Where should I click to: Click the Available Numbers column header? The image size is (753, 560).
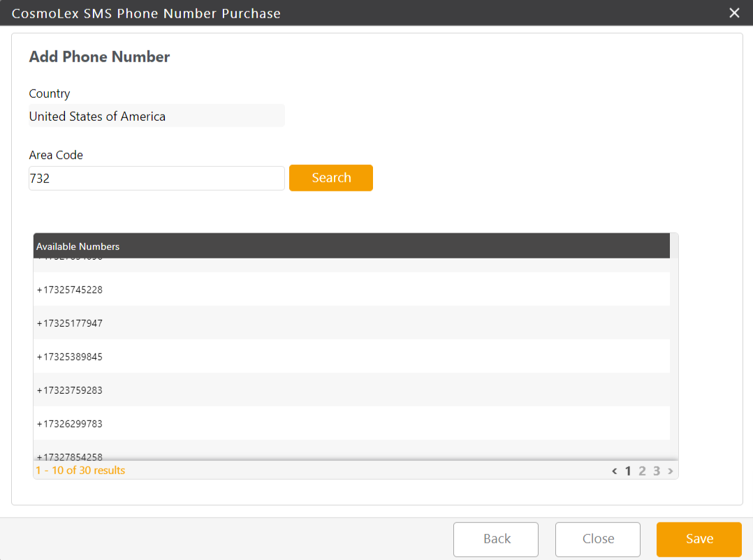click(78, 246)
